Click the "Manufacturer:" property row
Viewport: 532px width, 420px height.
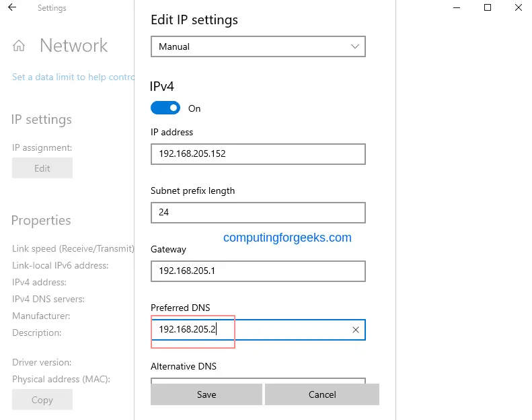(41, 316)
